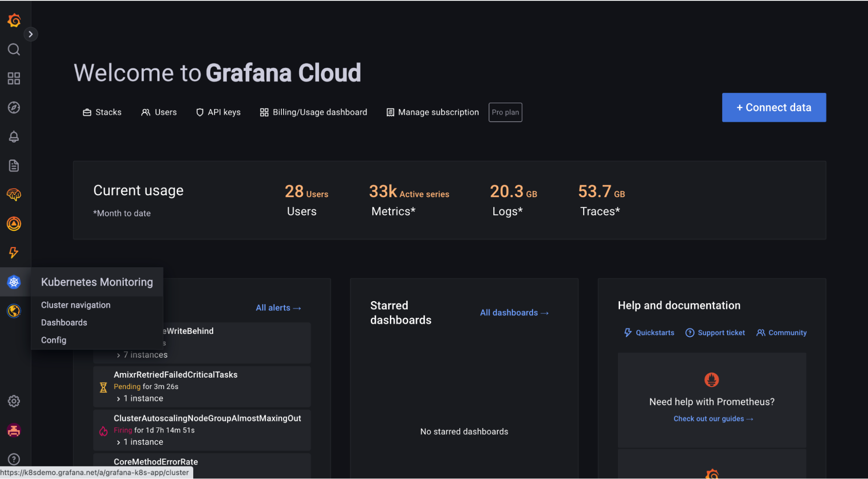Open the sidebar search icon

tap(14, 50)
